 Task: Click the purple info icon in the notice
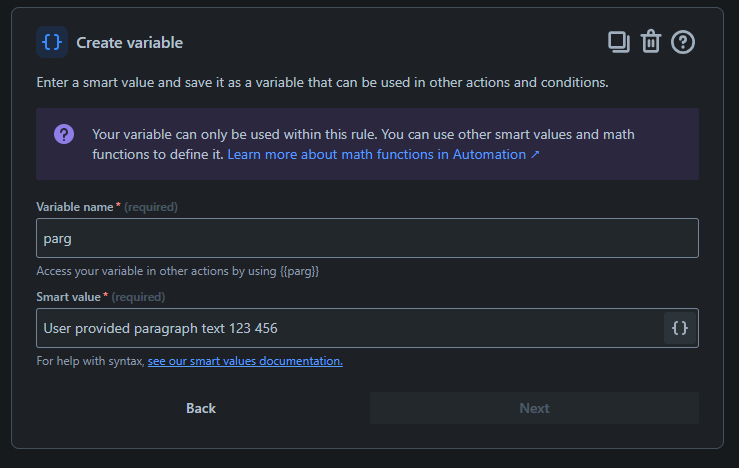coord(64,134)
